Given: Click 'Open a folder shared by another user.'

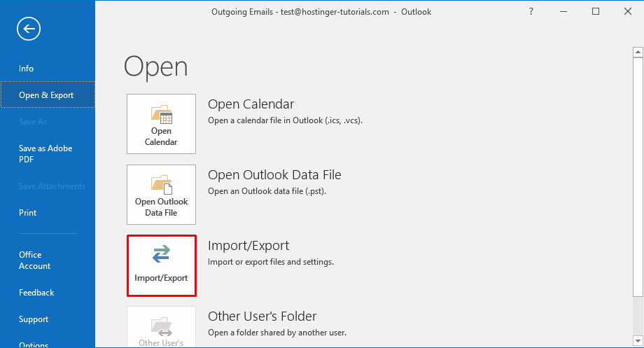Looking at the screenshot, I should 277,333.
